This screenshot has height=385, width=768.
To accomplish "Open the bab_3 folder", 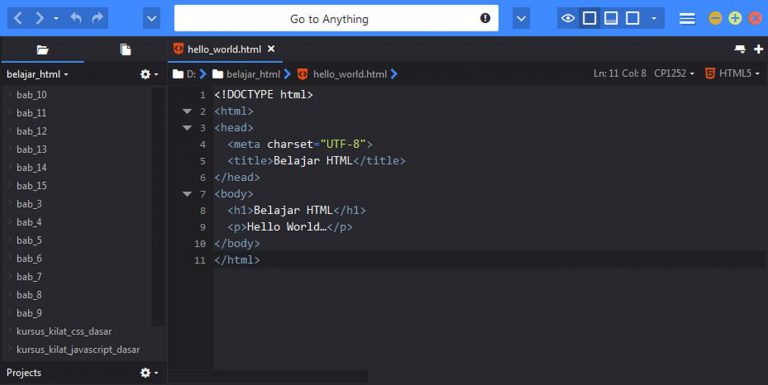I will 29,204.
